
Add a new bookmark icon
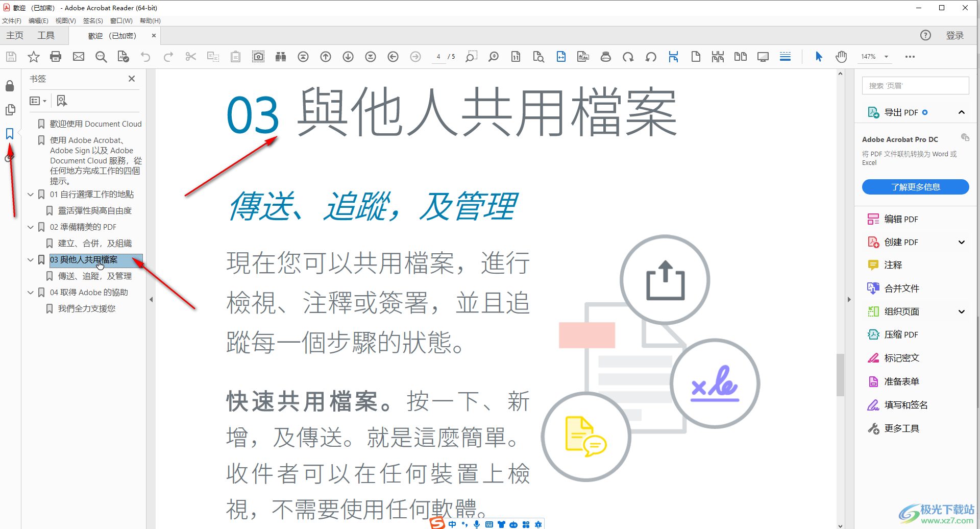tap(62, 101)
